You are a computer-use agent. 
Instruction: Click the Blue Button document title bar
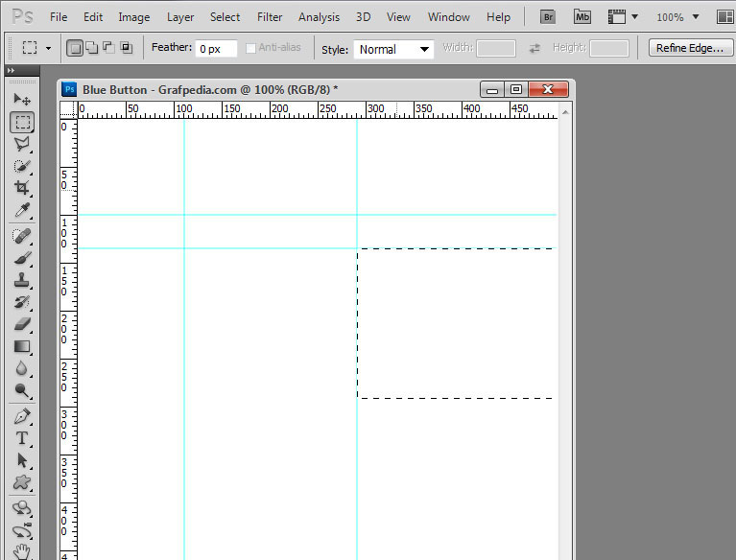pyautogui.click(x=316, y=89)
